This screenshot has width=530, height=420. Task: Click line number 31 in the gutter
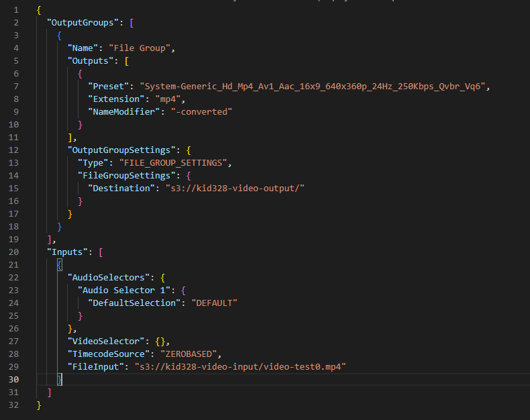13,392
